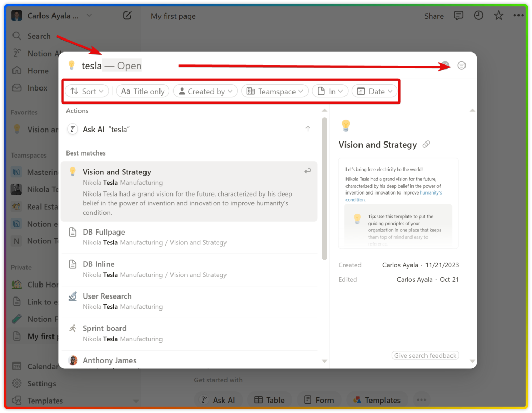Open the three-dot page options menu
This screenshot has height=413, width=532.
[518, 16]
